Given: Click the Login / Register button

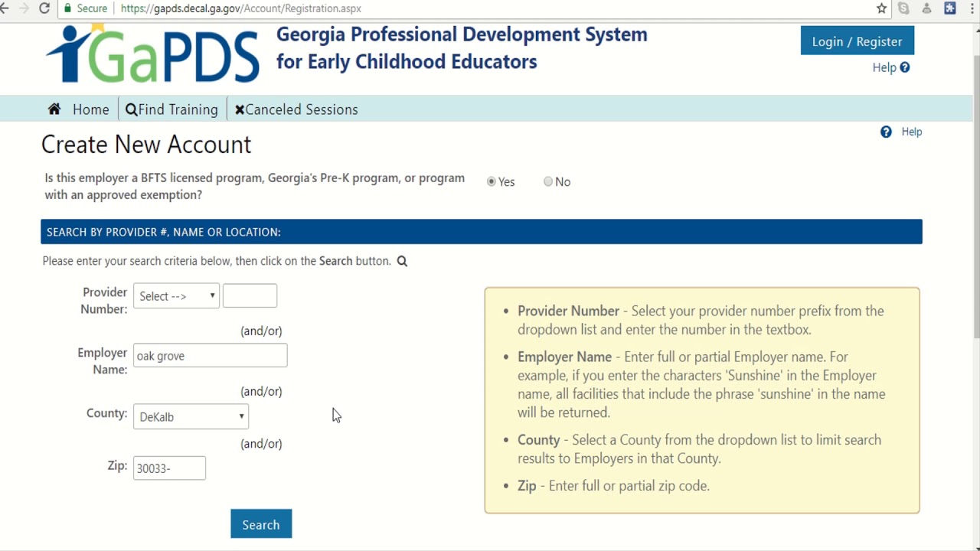Looking at the screenshot, I should click(857, 41).
